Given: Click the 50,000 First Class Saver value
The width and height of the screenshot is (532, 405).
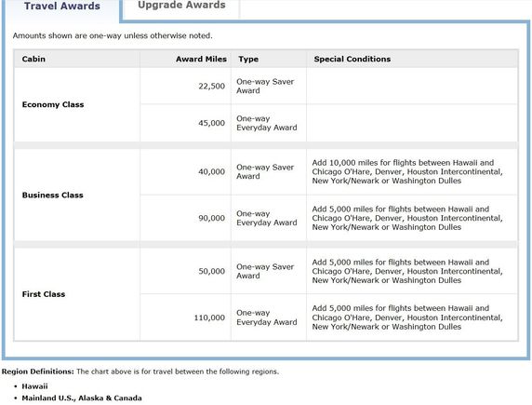Looking at the screenshot, I should 212,271.
